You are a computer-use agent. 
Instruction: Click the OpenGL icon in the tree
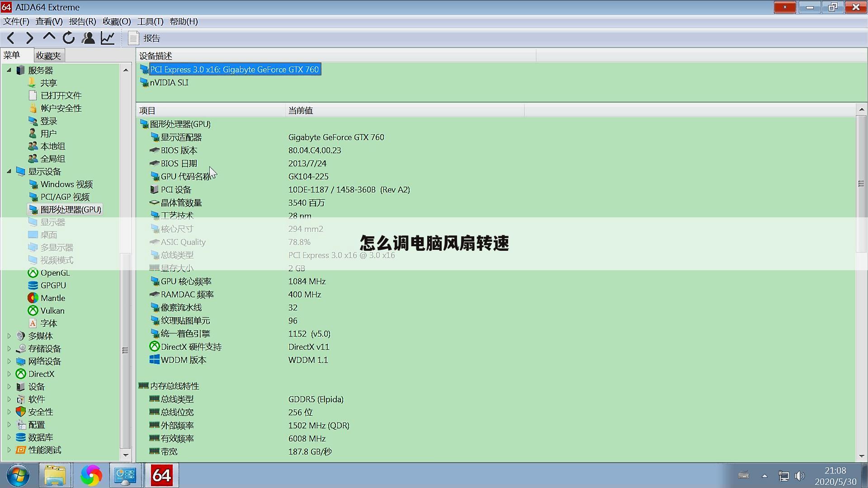pyautogui.click(x=33, y=272)
